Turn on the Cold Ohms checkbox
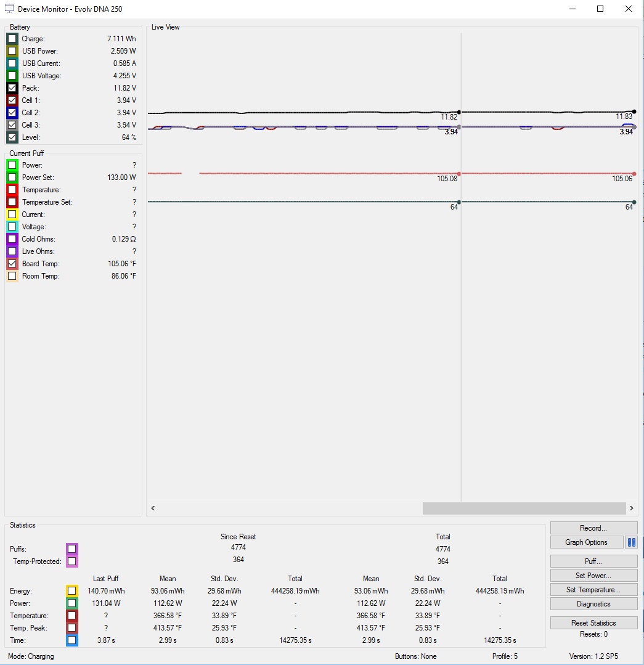This screenshot has width=644, height=665. [12, 239]
